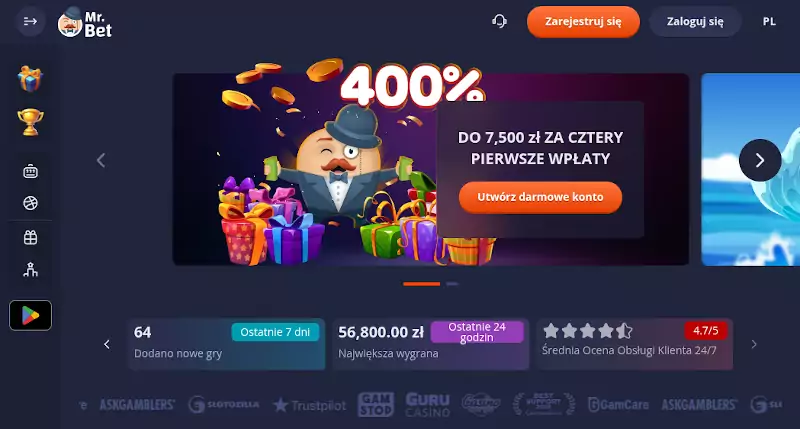Expand the sidebar menu arrow icon

(30, 21)
